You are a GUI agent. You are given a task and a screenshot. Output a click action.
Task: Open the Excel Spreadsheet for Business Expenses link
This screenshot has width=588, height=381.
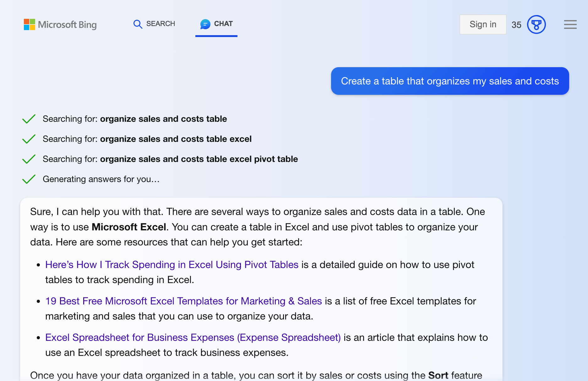pyautogui.click(x=193, y=337)
